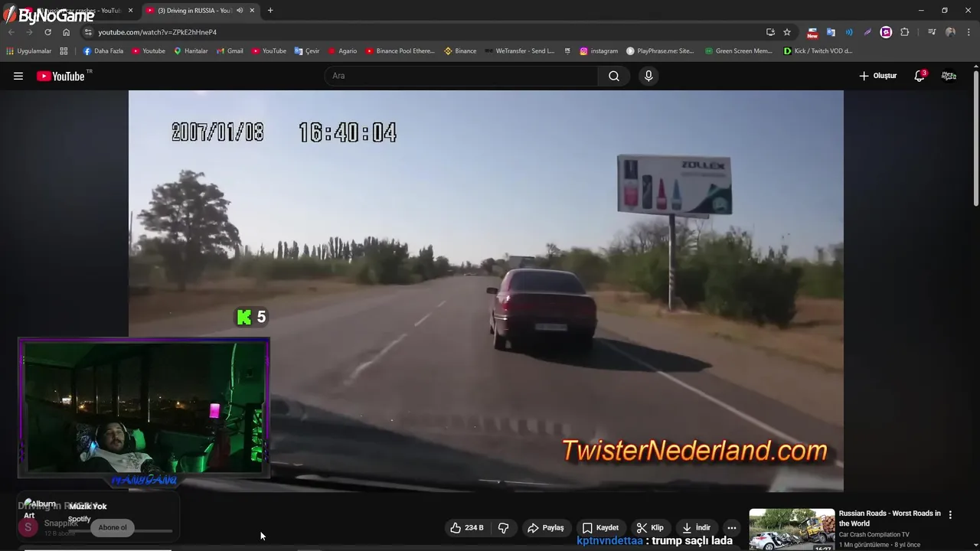Viewport: 980px width, 551px height.
Task: Go back with the browser back arrow
Action: coord(11,32)
